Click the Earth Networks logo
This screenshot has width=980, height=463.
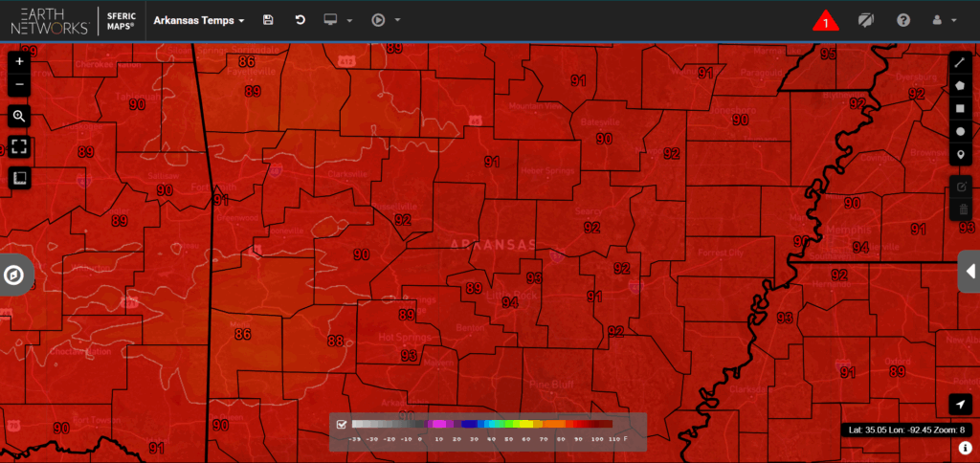50,20
